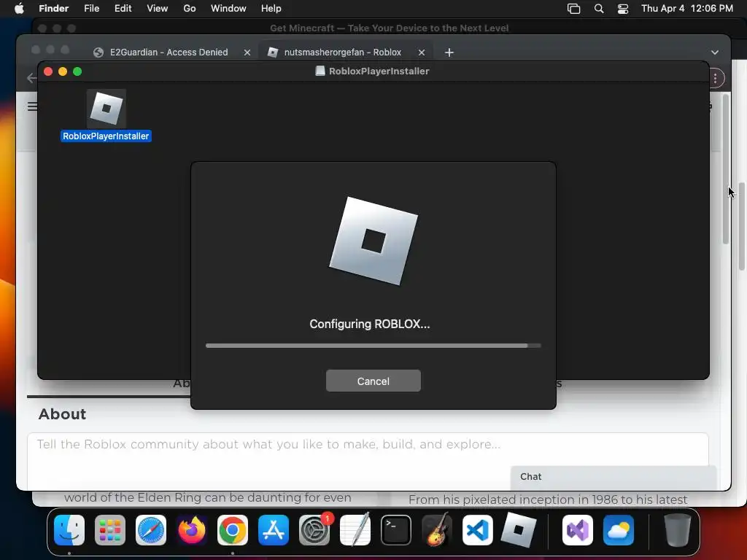Open Launchpad from the dock

[x=110, y=530]
